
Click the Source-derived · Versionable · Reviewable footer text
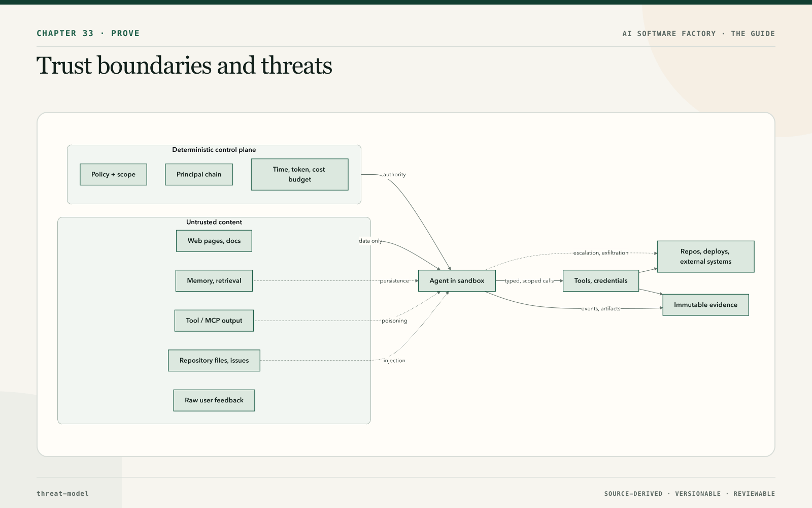[x=690, y=494]
